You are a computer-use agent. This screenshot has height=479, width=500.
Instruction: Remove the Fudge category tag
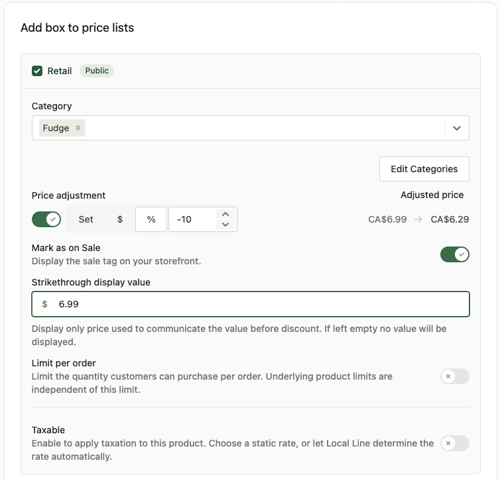[78, 128]
